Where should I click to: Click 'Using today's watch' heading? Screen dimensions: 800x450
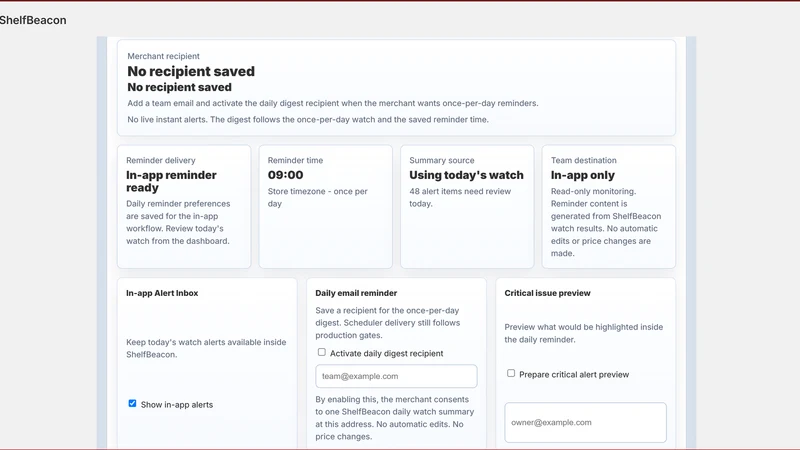click(x=466, y=175)
